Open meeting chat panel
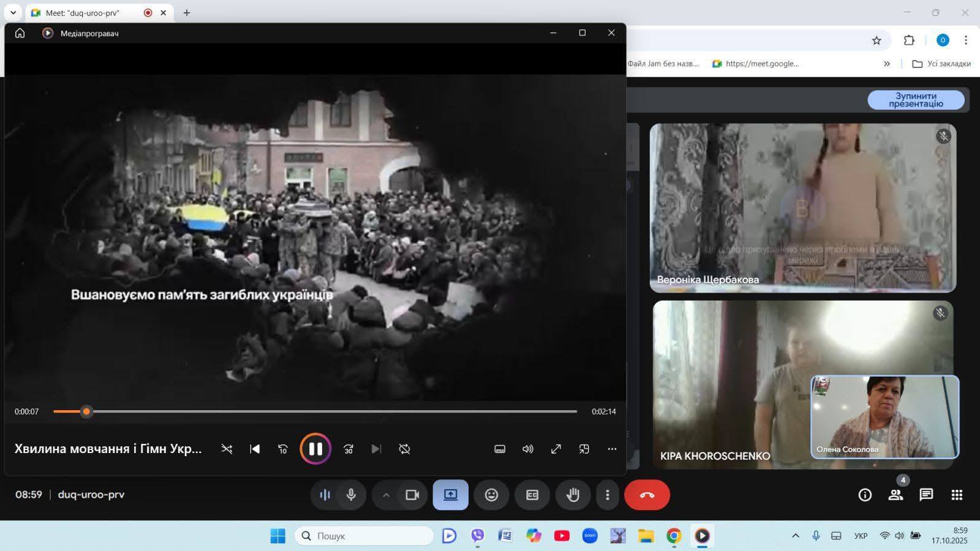 point(926,495)
